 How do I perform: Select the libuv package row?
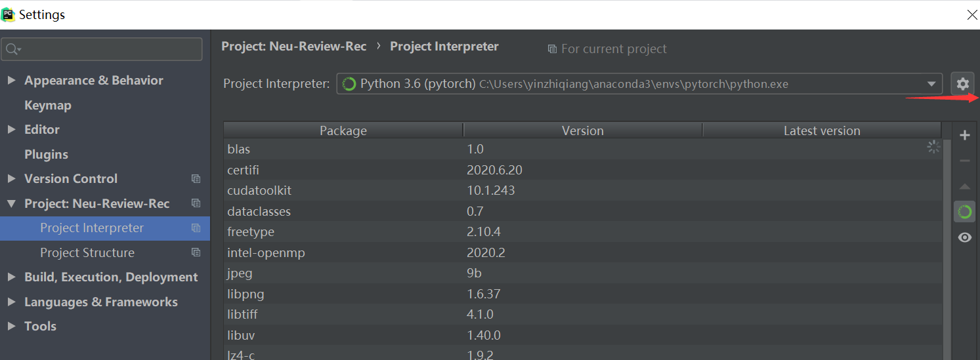(583, 335)
